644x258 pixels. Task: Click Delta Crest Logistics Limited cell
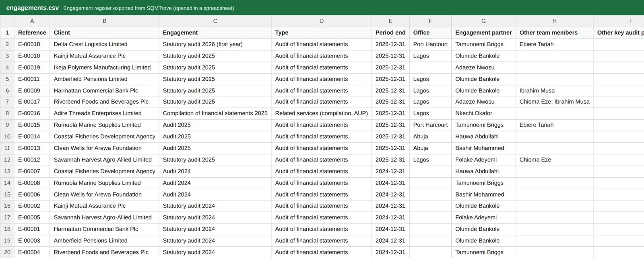click(104, 44)
